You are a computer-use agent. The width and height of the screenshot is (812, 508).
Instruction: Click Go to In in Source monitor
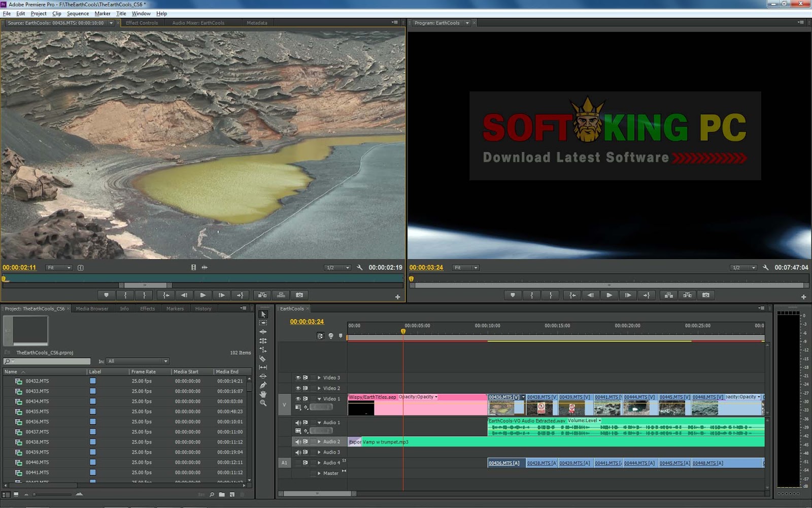(x=166, y=295)
